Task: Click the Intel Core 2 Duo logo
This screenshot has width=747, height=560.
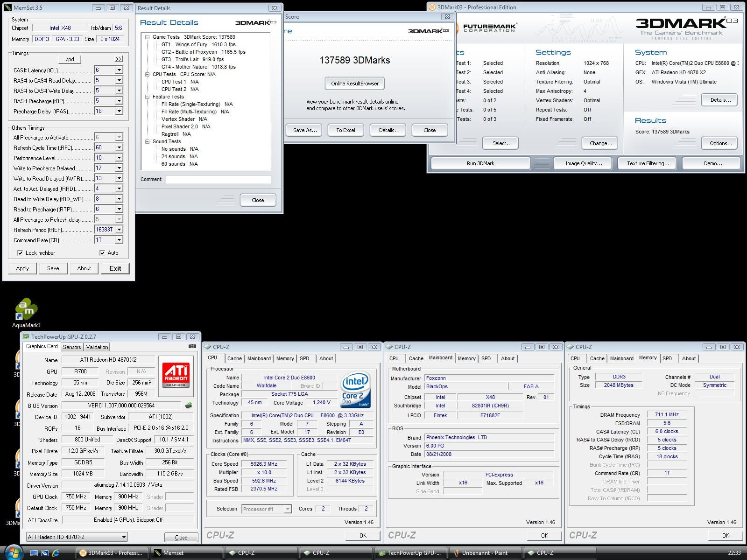Action: click(x=355, y=390)
